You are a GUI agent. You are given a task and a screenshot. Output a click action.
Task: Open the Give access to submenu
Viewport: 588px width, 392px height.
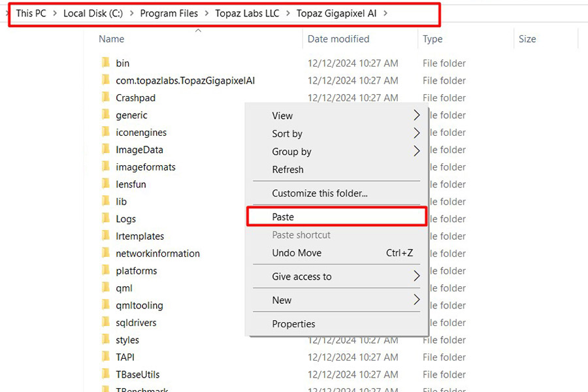(x=336, y=276)
